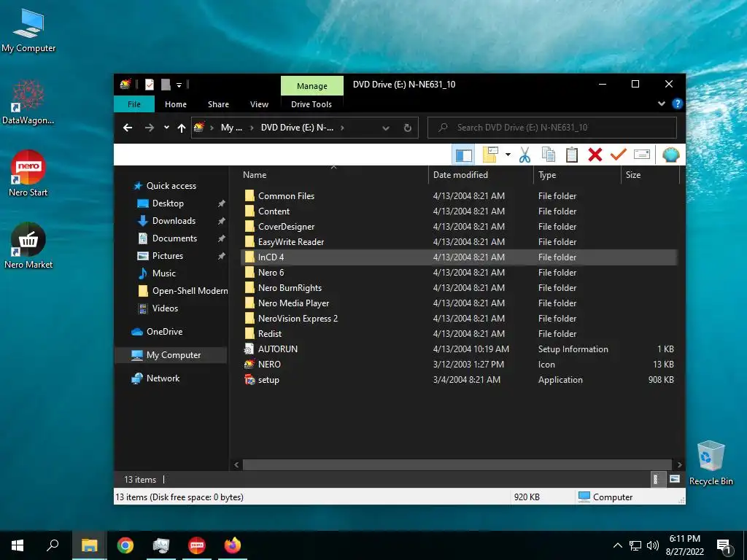Click the Paste clipboard toolbar icon

pos(572,155)
